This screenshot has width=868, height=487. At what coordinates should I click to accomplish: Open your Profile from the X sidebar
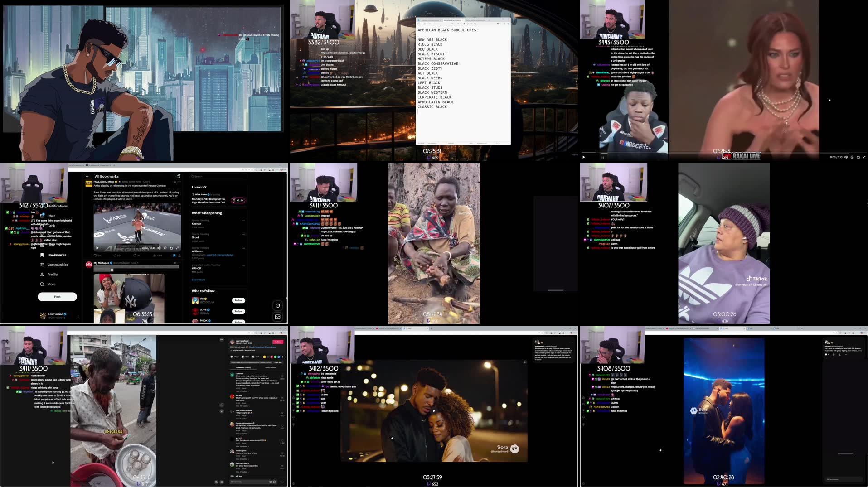pos(53,275)
